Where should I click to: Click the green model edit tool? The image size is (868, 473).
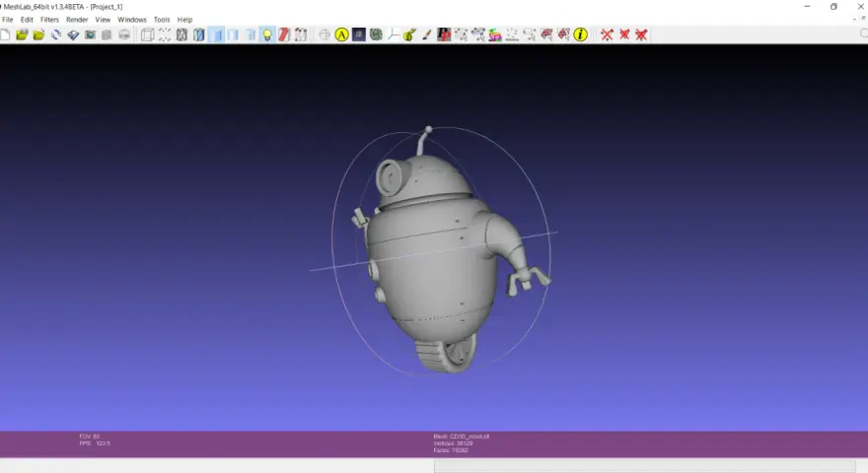click(x=409, y=34)
